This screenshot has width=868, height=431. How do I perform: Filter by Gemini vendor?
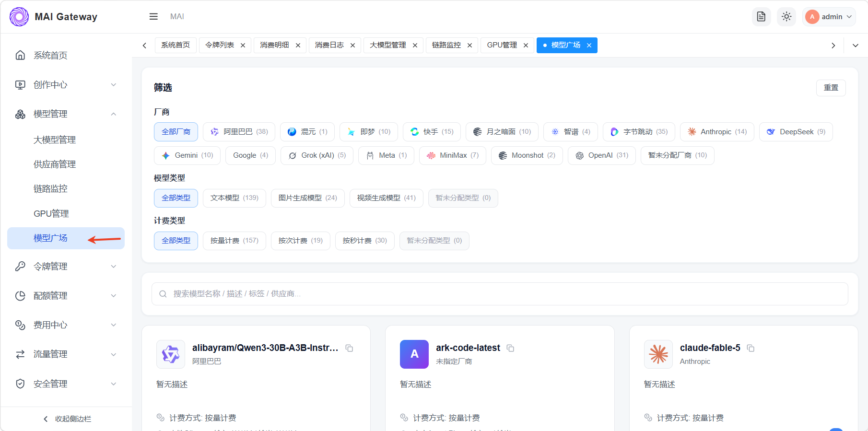point(187,155)
